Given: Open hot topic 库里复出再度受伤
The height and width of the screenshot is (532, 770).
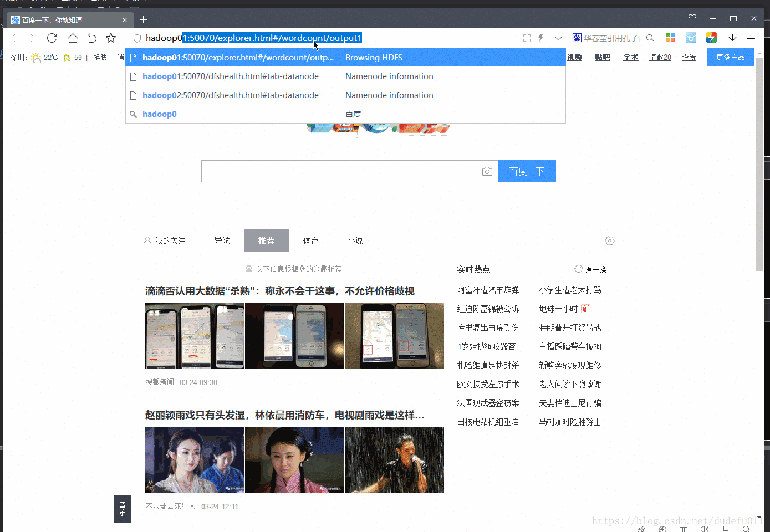Looking at the screenshot, I should pos(488,328).
